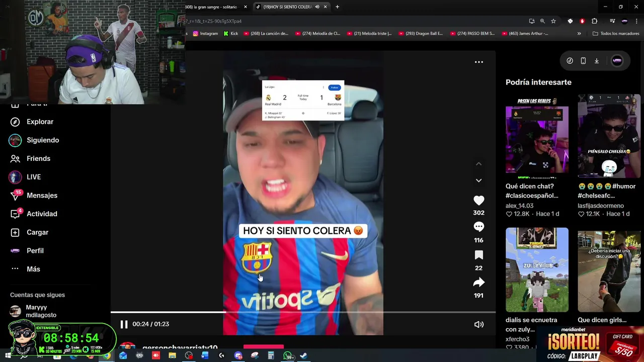Open the video's three-dot options menu
The width and height of the screenshot is (644, 362).
pos(479,62)
